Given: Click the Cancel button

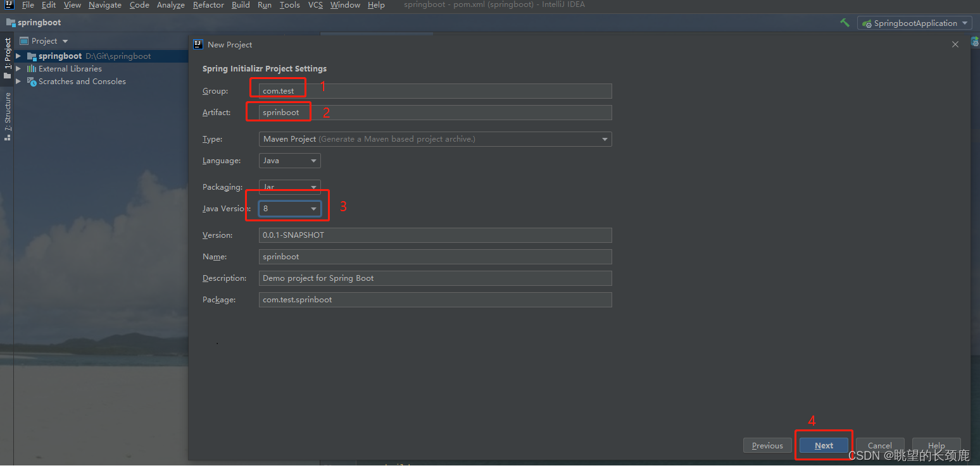Looking at the screenshot, I should (880, 445).
